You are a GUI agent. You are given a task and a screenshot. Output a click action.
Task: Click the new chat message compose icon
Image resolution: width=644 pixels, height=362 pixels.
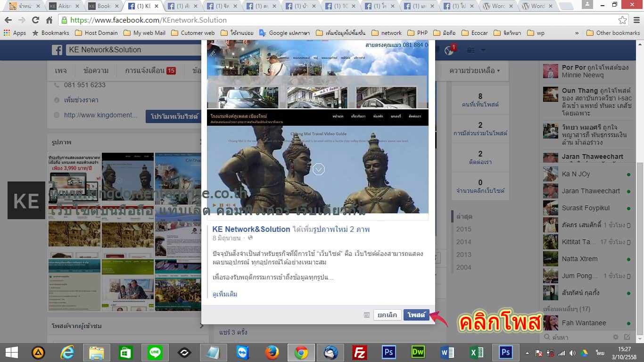(627, 337)
